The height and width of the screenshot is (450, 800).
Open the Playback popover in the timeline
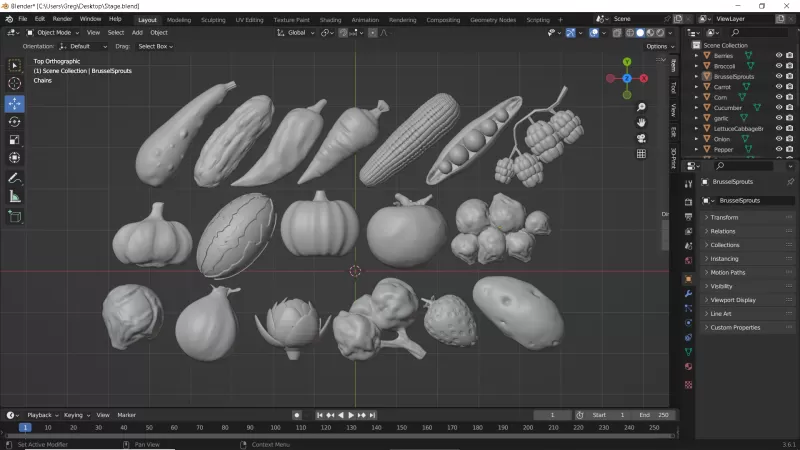(40, 415)
